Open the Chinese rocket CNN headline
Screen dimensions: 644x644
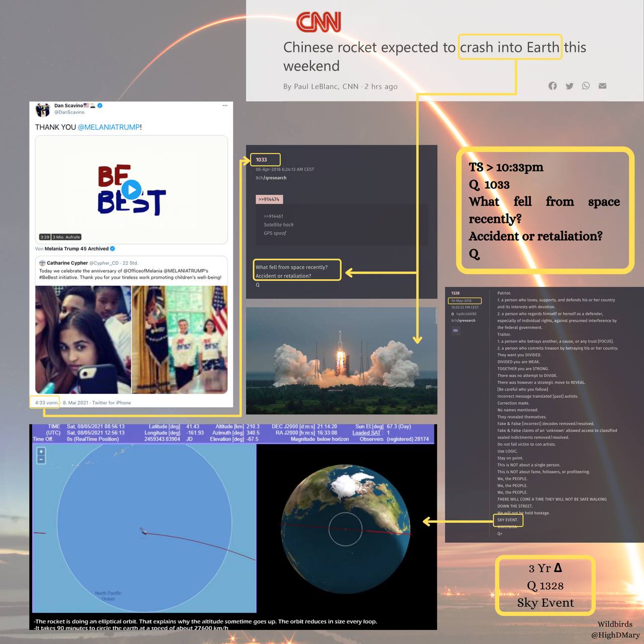[x=435, y=56]
